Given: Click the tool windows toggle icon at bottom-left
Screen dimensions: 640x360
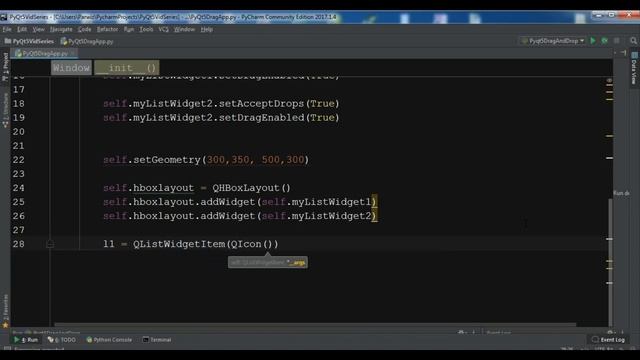Looking at the screenshot, I should pyautogui.click(x=7, y=349).
